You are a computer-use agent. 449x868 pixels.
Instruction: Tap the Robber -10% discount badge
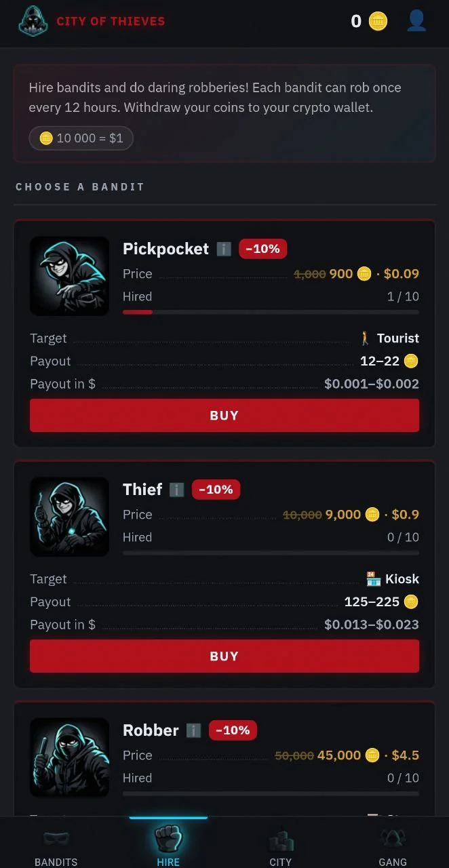pos(233,730)
